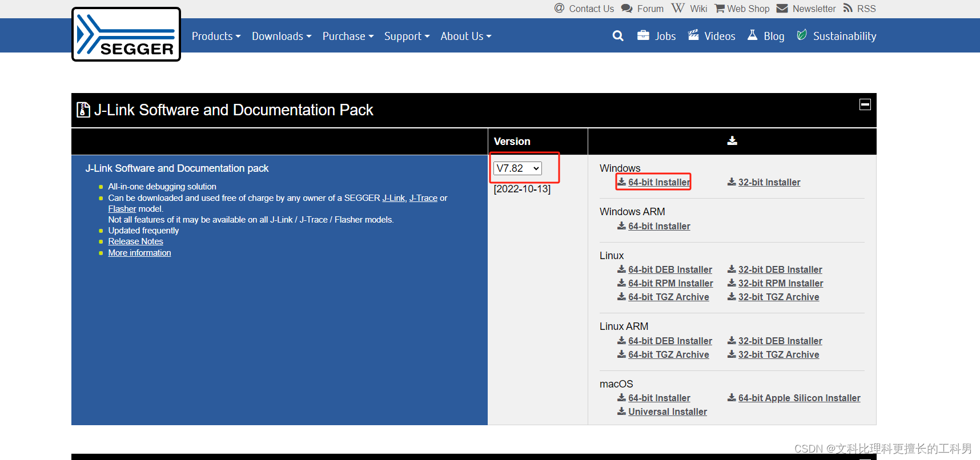
Task: Click the document icon beside the J-Link title
Action: click(83, 110)
